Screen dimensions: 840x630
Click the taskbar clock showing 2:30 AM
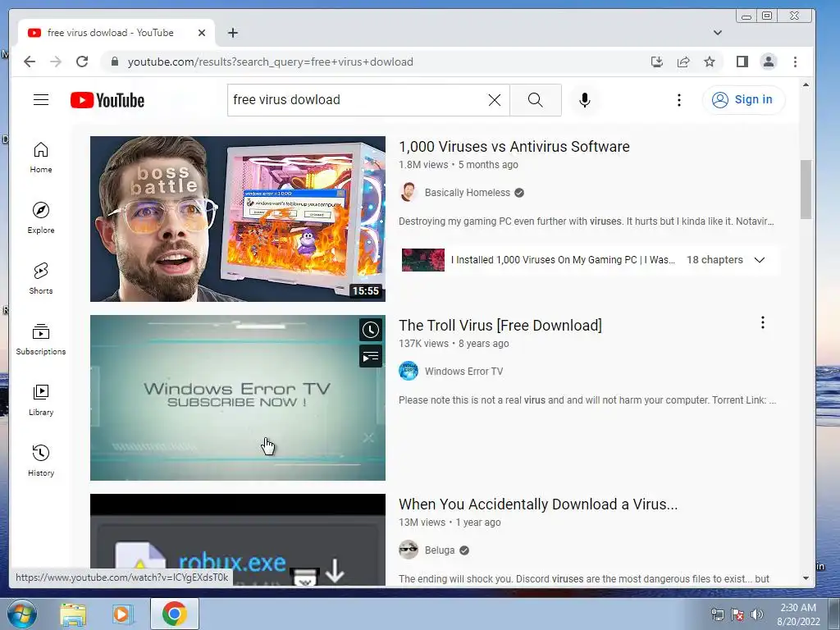coord(798,614)
